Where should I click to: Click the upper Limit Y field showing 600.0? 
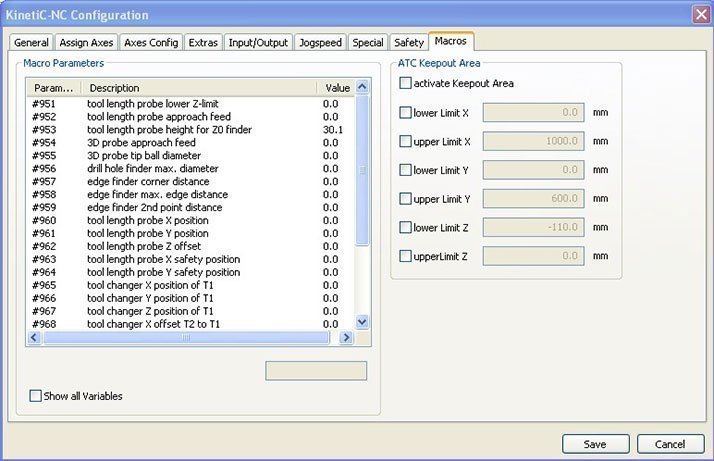[x=533, y=199]
